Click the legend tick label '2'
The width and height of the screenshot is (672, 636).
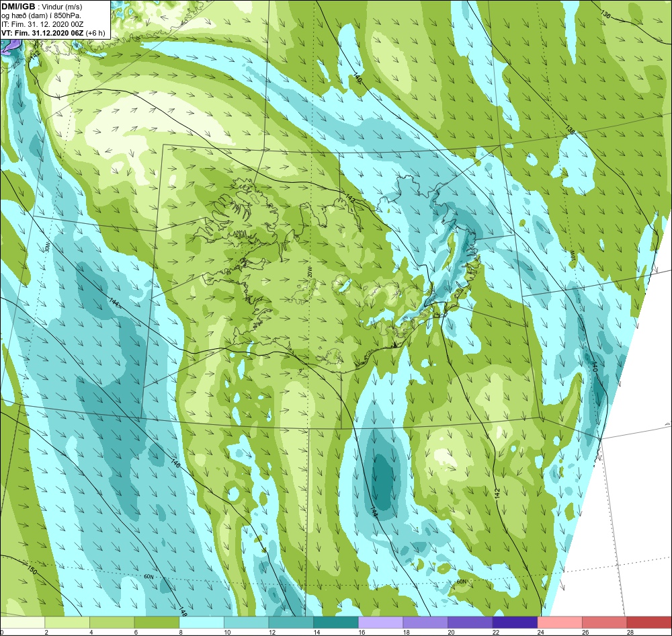(x=47, y=632)
